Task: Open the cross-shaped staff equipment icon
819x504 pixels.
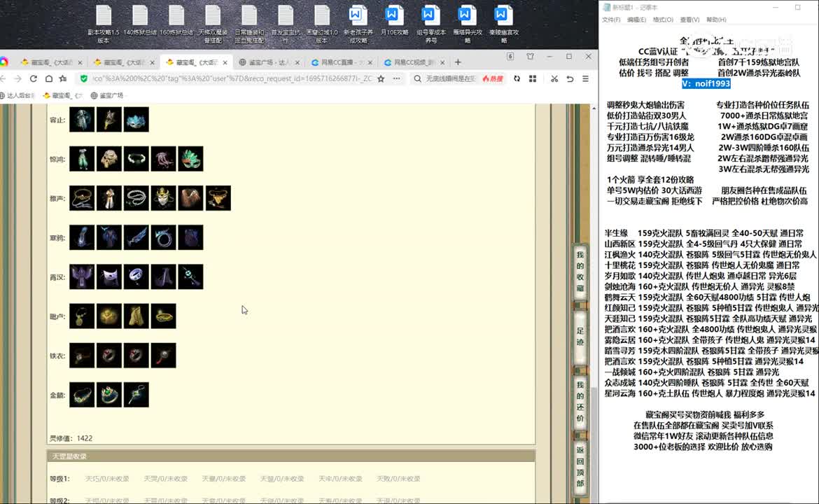Action: [190, 276]
